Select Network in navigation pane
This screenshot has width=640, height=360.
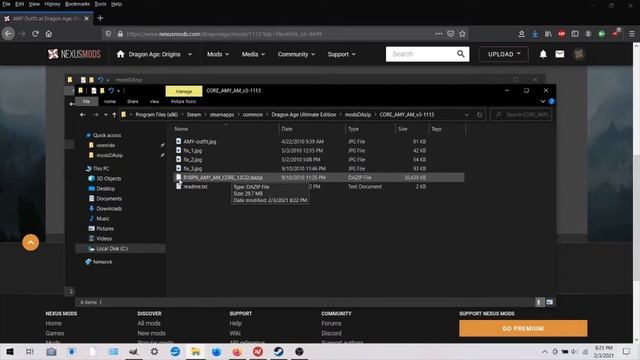click(102, 262)
